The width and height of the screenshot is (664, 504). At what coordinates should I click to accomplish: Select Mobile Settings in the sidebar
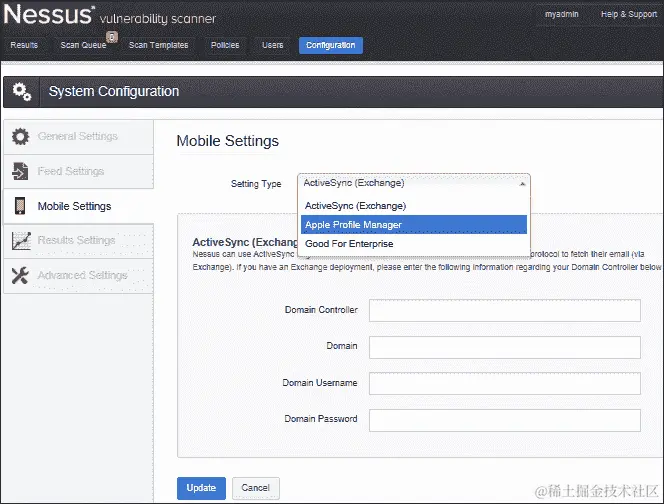(78, 206)
